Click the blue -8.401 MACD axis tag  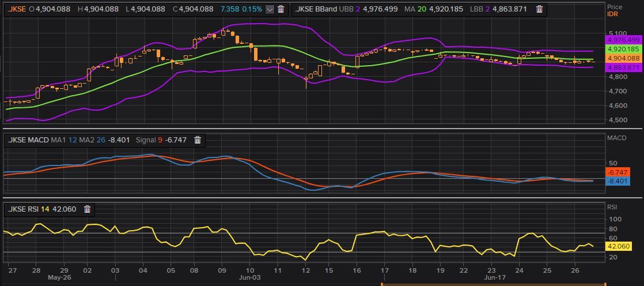[x=618, y=181]
